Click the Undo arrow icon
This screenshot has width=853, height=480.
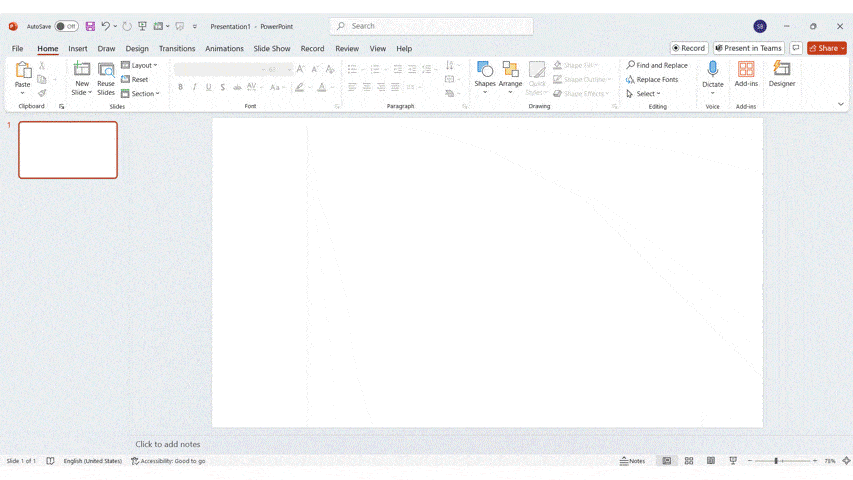coord(106,26)
